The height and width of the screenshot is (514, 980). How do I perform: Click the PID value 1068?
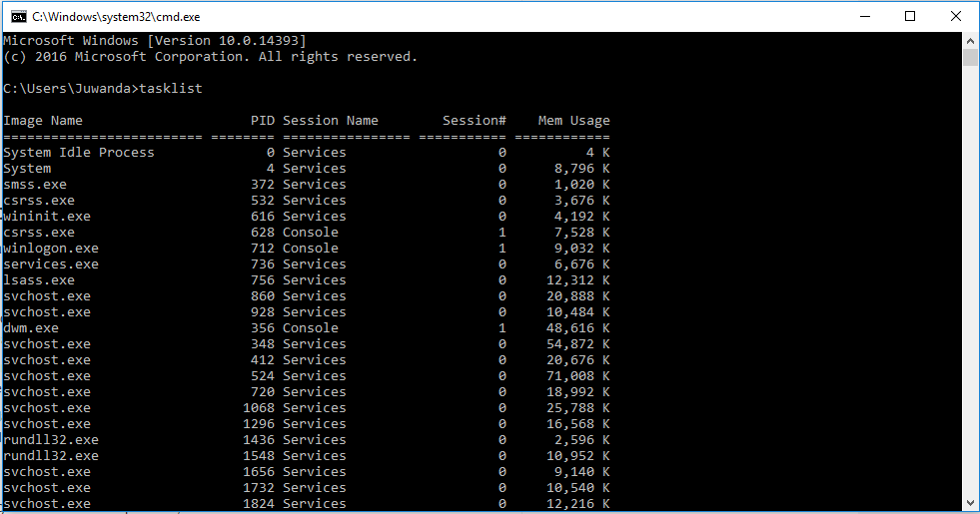[259, 408]
